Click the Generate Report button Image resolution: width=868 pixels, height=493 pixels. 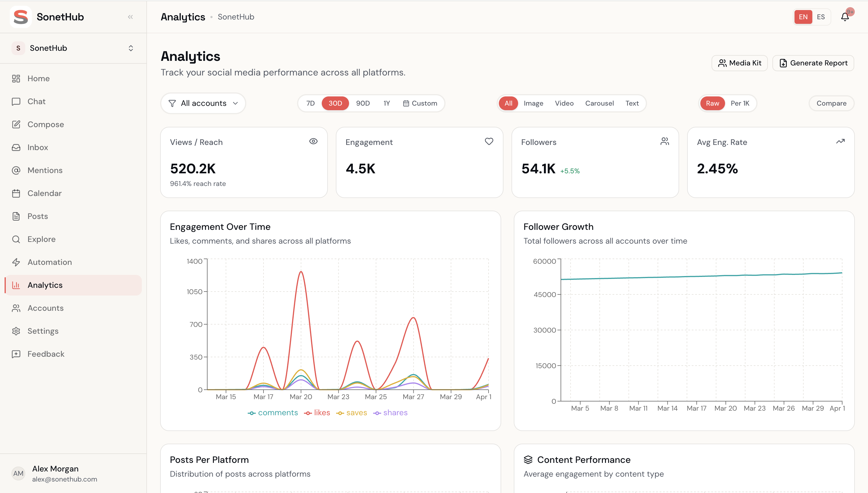(813, 63)
